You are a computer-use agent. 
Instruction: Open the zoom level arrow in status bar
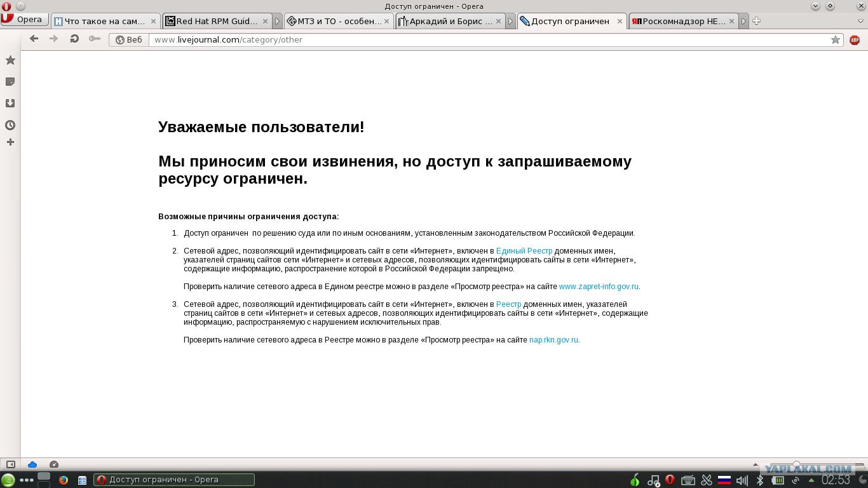point(755,464)
